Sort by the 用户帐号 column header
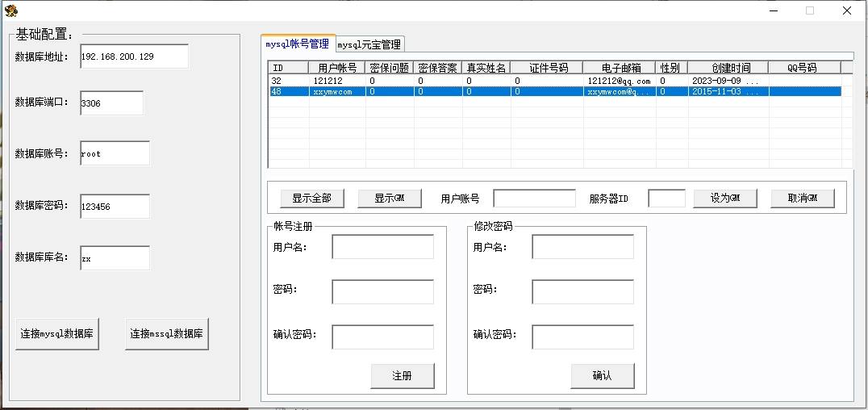Screen dimensions: 868x410 (336, 68)
